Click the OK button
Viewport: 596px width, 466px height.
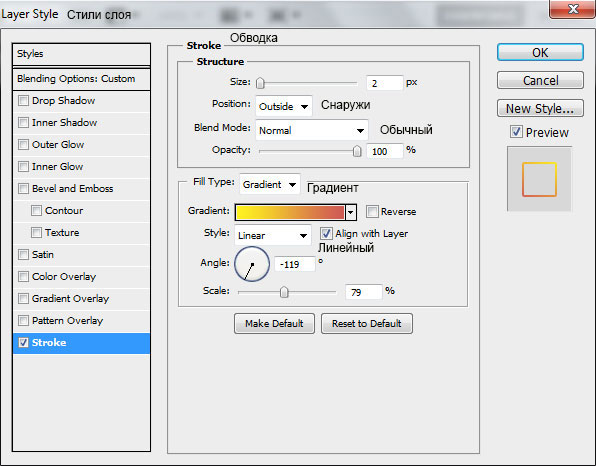(540, 52)
